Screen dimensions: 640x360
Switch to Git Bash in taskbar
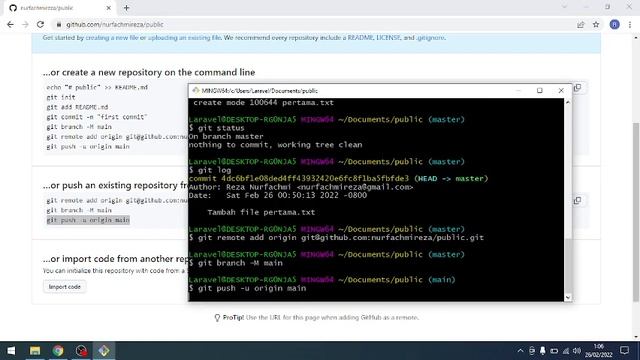tap(104, 351)
